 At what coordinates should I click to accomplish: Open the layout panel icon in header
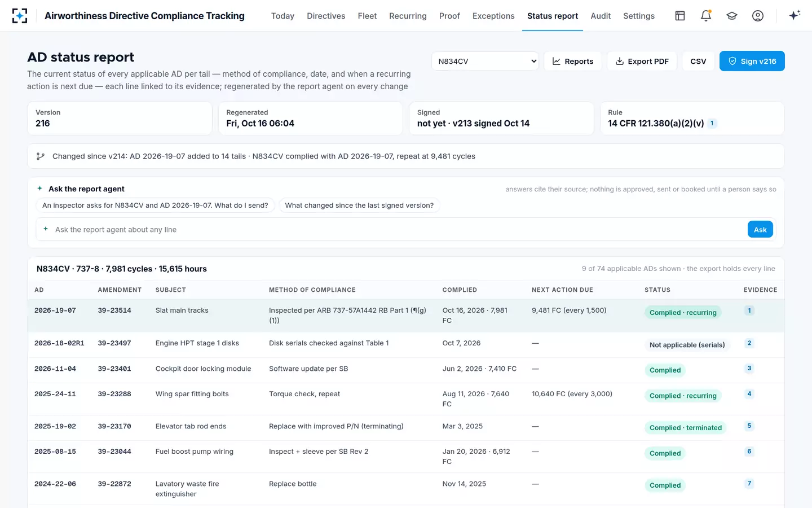(x=680, y=16)
